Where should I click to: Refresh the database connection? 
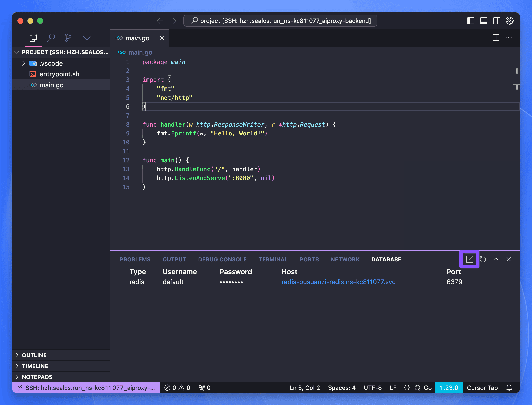tap(483, 259)
